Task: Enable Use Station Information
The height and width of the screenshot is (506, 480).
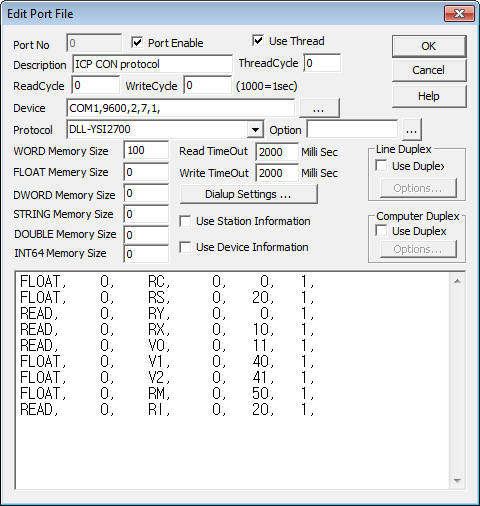Action: click(185, 221)
